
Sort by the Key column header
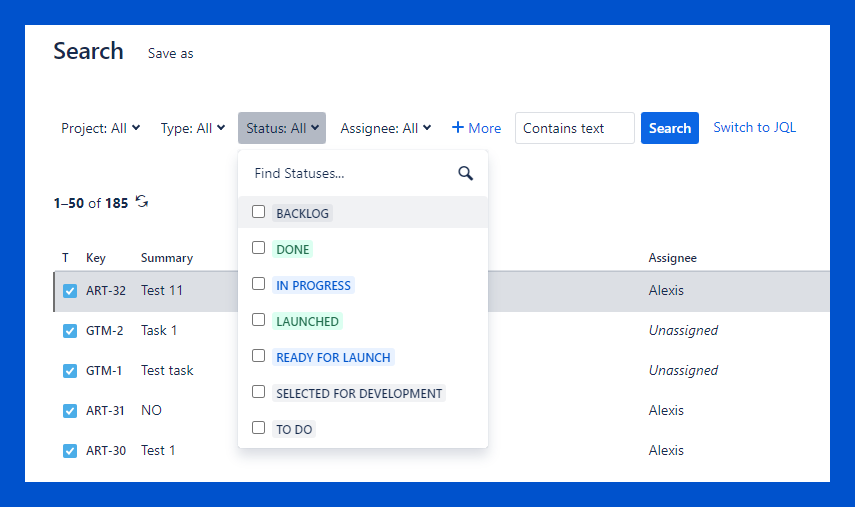click(x=96, y=258)
